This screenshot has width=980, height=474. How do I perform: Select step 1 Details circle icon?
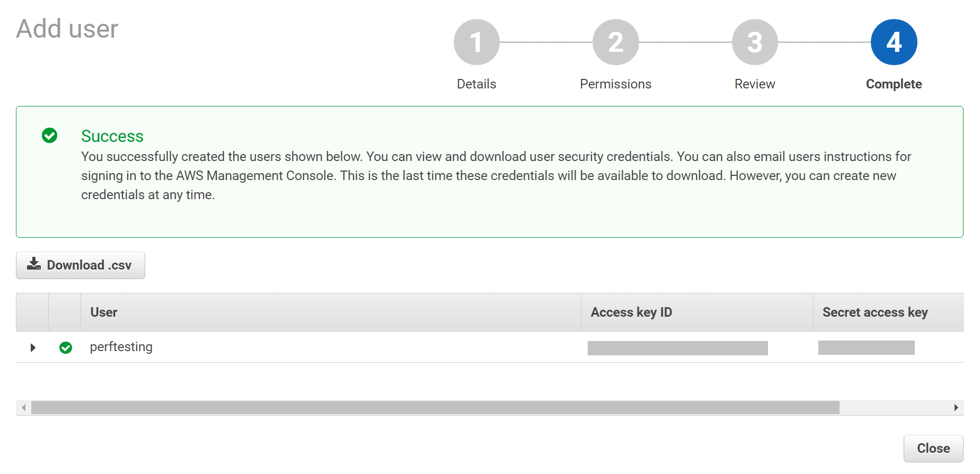click(476, 41)
